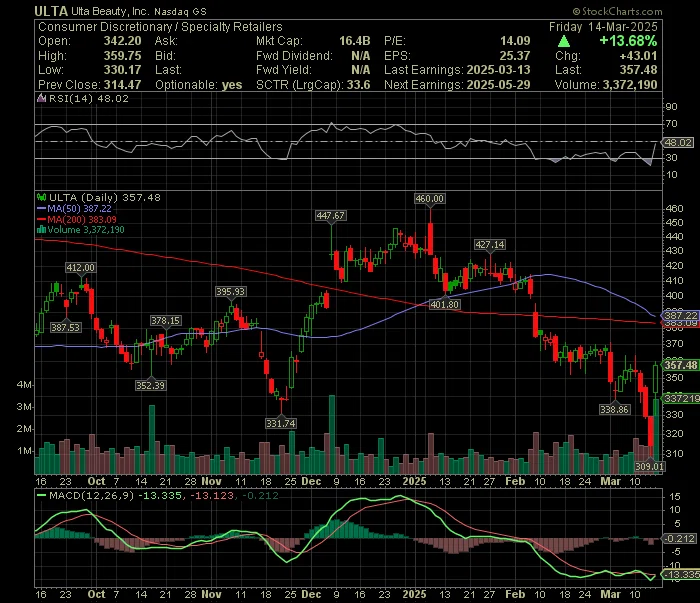The height and width of the screenshot is (603, 700).
Task: Click the 395.93 price annotation
Action: pos(230,291)
